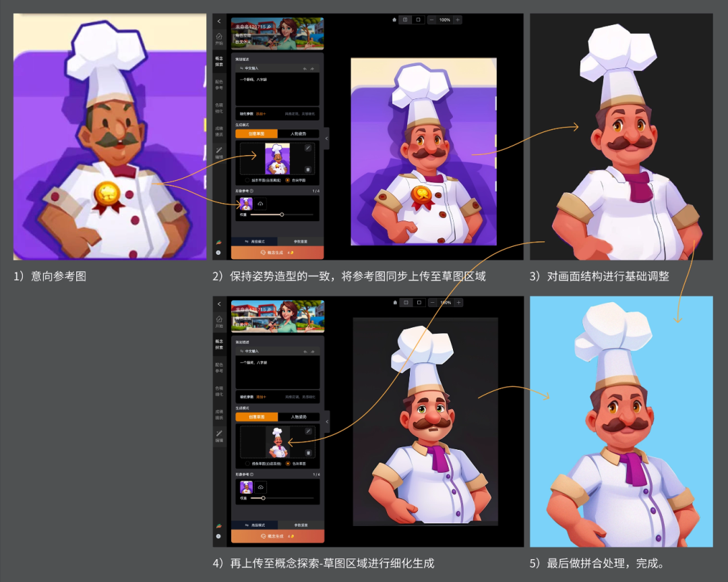This screenshot has height=582, width=728.
Task: Click the info icon at bottom of upper sidebar
Action: click(218, 252)
